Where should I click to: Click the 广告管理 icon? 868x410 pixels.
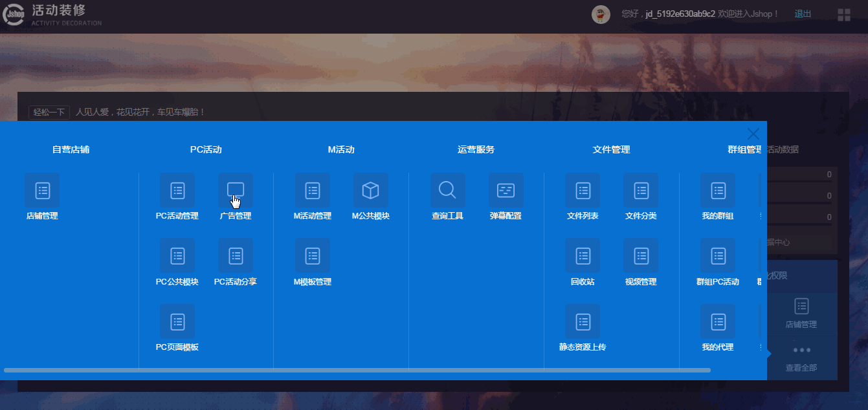click(x=236, y=190)
